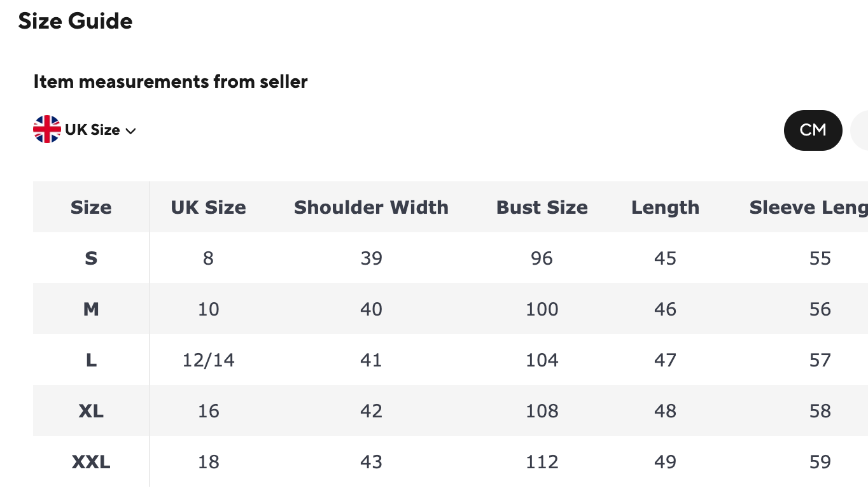The width and height of the screenshot is (868, 495).
Task: Choose the XL size row label
Action: click(91, 411)
